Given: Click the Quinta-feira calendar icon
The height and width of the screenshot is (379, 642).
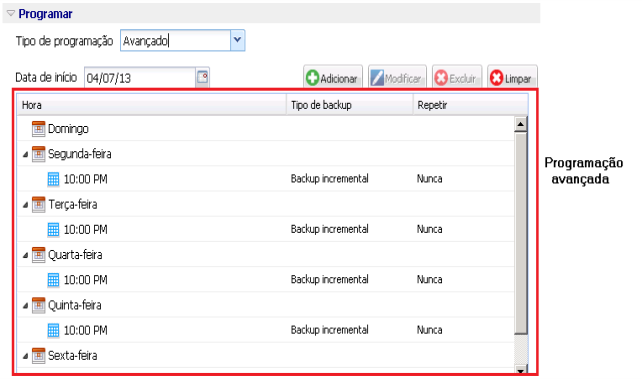Looking at the screenshot, I should click(38, 305).
